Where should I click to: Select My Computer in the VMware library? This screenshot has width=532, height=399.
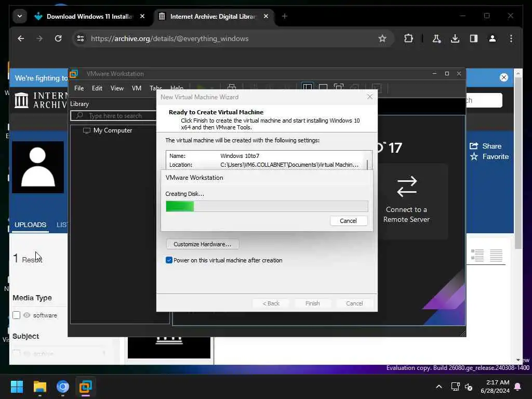(x=113, y=130)
